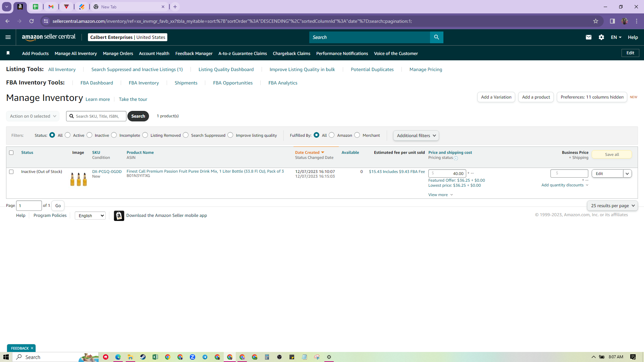Go to Account Health
The image size is (644, 362).
coord(154,53)
